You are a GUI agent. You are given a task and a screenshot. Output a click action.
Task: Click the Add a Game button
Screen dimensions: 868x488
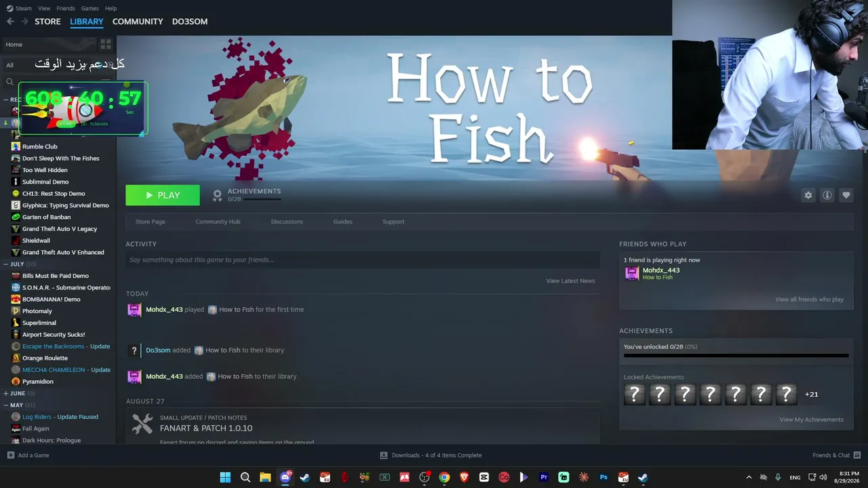[x=28, y=455]
